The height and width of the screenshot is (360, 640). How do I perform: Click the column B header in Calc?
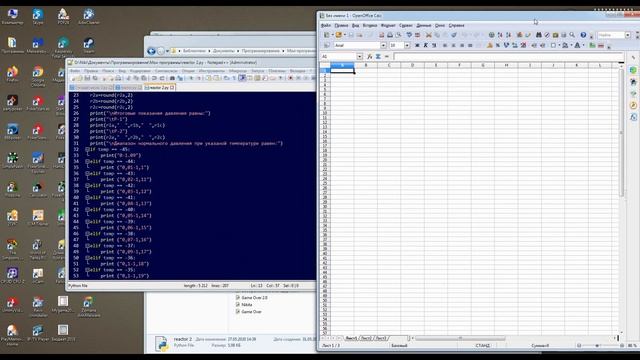point(366,65)
